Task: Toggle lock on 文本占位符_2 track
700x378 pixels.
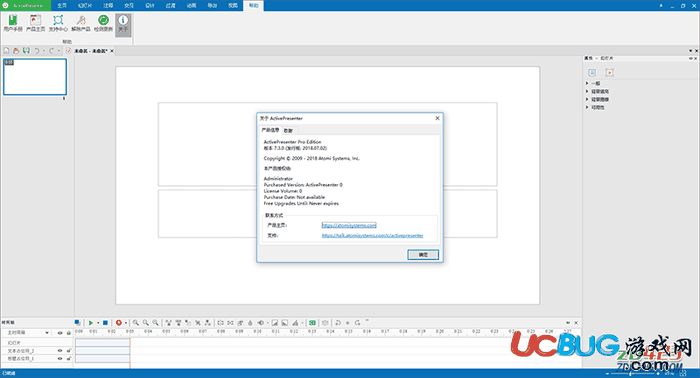Action: click(x=69, y=351)
